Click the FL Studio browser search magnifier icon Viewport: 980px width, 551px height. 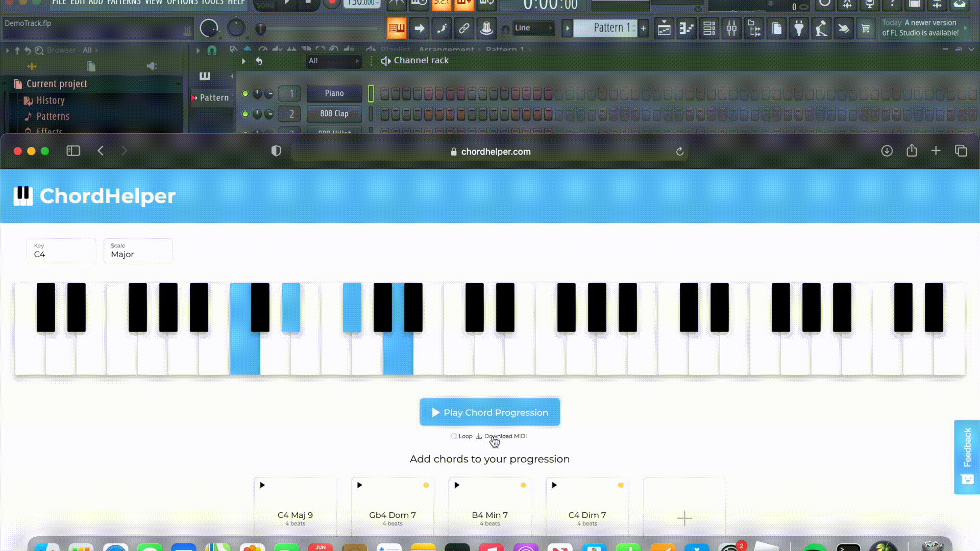39,51
